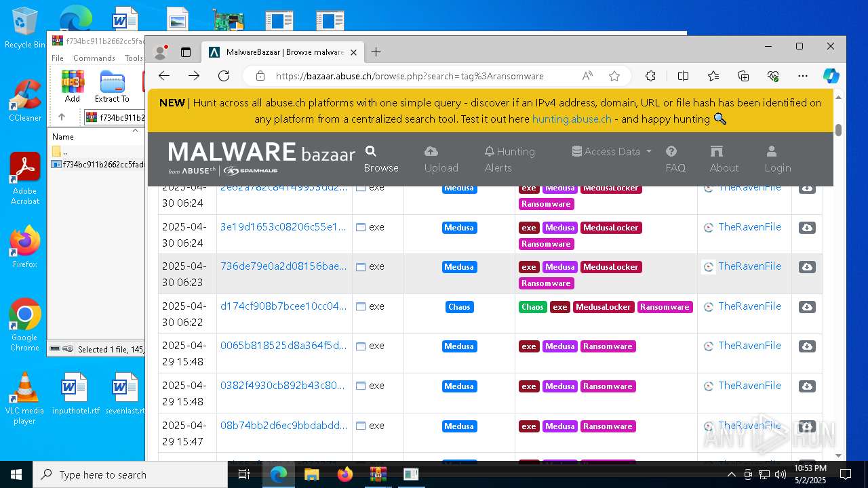Open inputhotel.rtf desktop file
This screenshot has width=868, height=488.
pos(75,394)
